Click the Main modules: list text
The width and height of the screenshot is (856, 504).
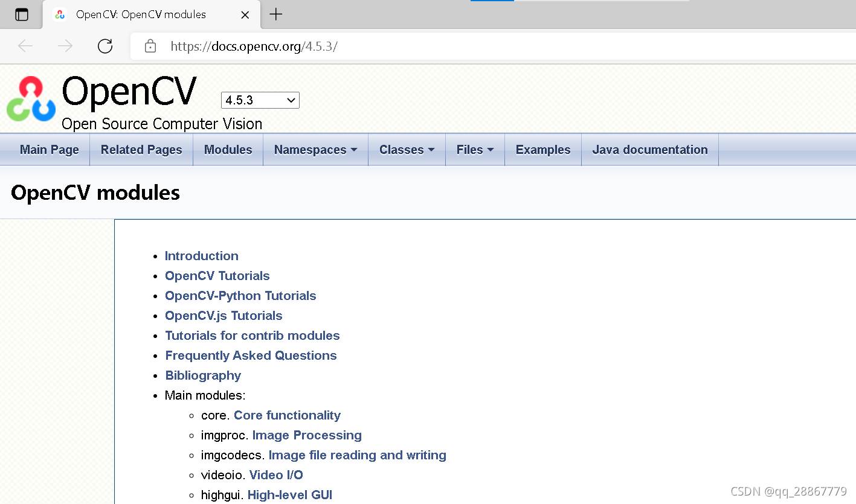pos(205,395)
